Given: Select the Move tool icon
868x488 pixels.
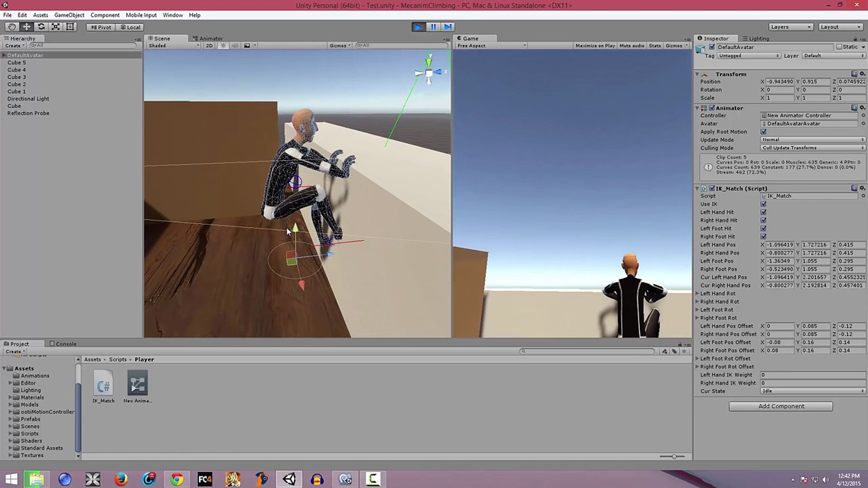Looking at the screenshot, I should click(x=27, y=27).
